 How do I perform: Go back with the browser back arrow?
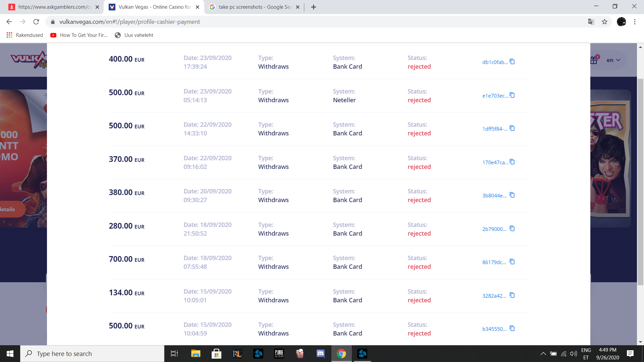pos(9,22)
